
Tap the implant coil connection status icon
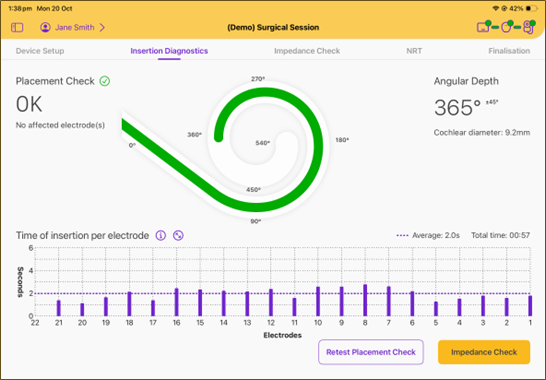click(507, 26)
